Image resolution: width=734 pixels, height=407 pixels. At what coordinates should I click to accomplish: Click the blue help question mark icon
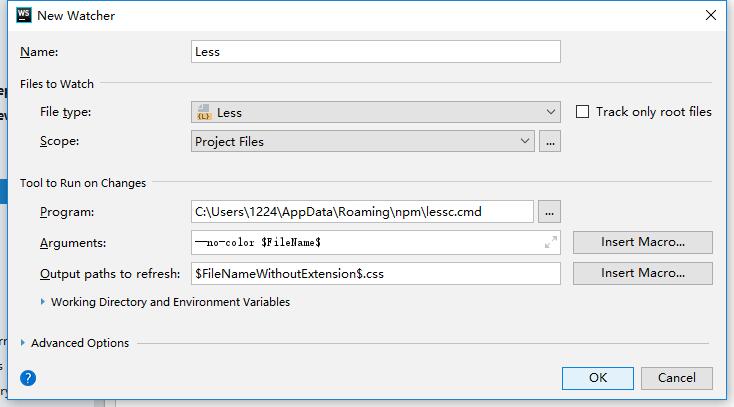click(28, 377)
